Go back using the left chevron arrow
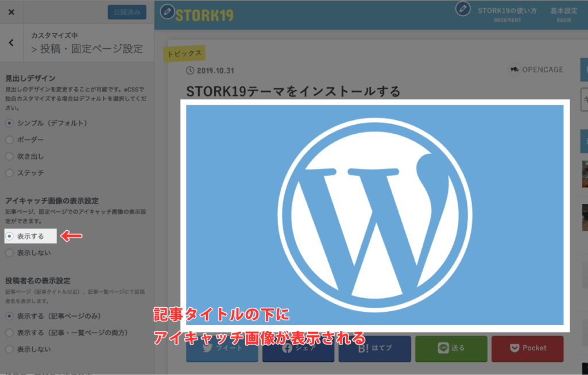Viewport: 588px width, 375px height. click(x=11, y=42)
